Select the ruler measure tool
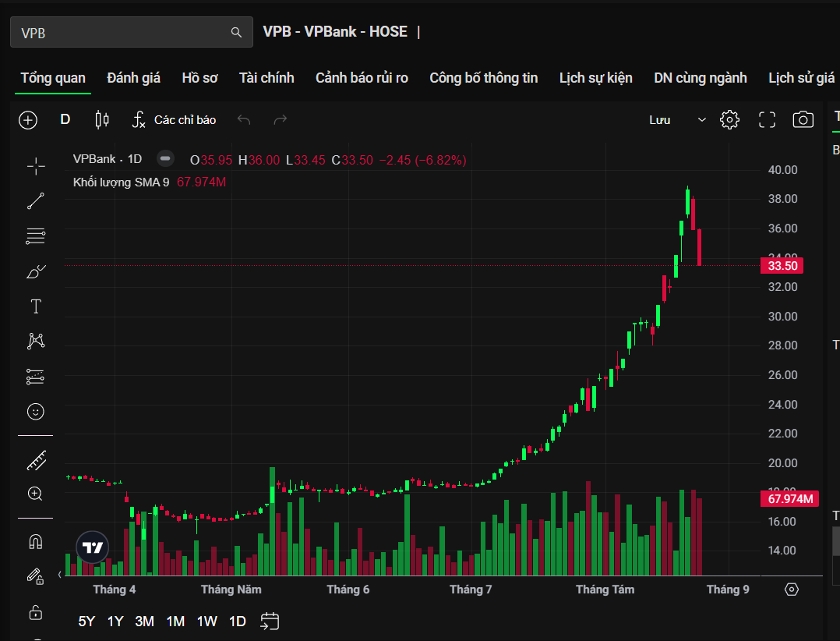Viewport: 840px width, 641px height. tap(37, 460)
